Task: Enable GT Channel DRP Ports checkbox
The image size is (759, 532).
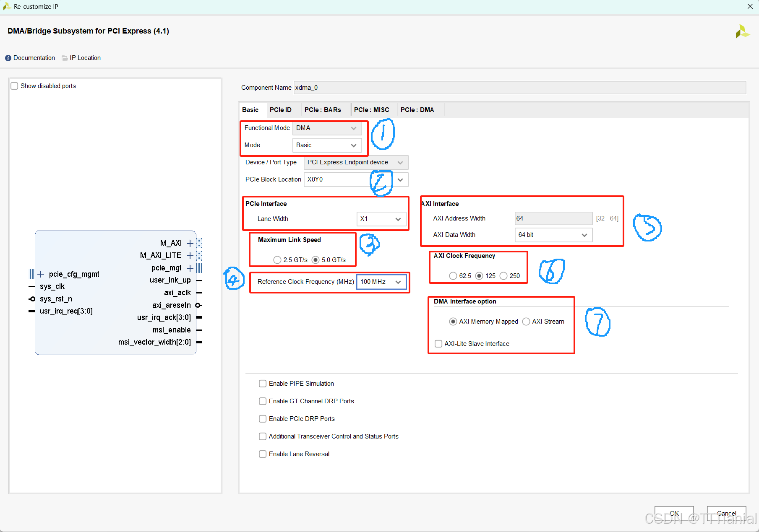Action: (263, 401)
